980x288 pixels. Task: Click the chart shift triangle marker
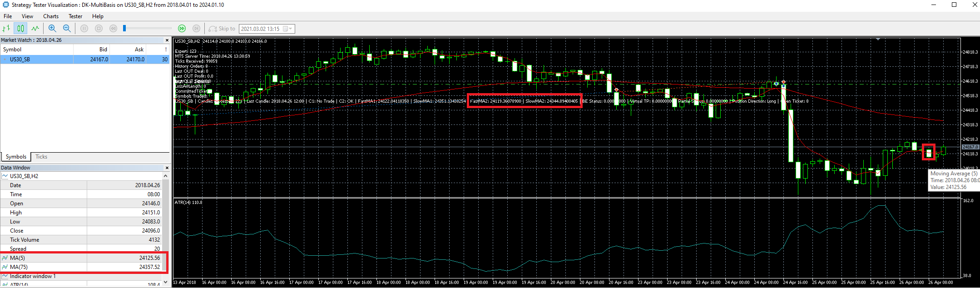coord(878,40)
